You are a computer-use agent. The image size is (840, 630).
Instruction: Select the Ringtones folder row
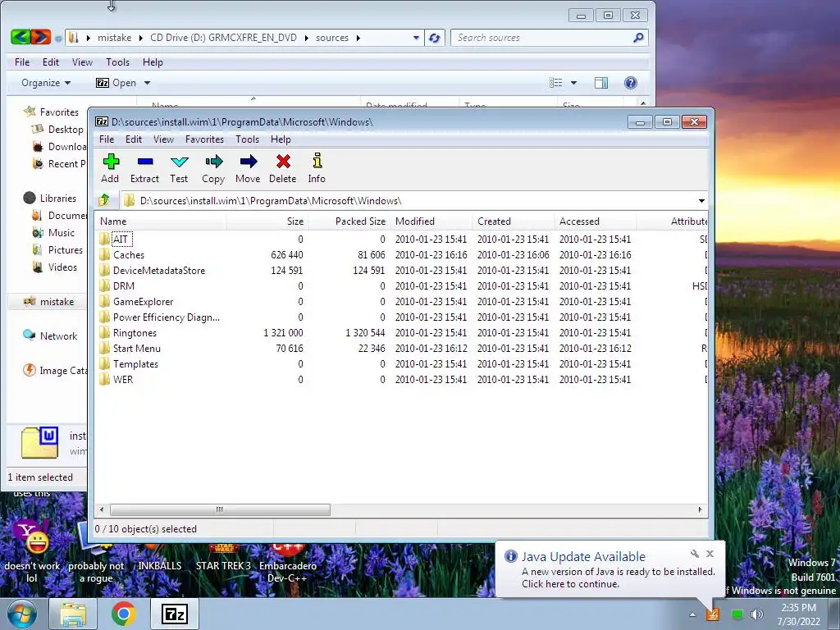(402, 333)
